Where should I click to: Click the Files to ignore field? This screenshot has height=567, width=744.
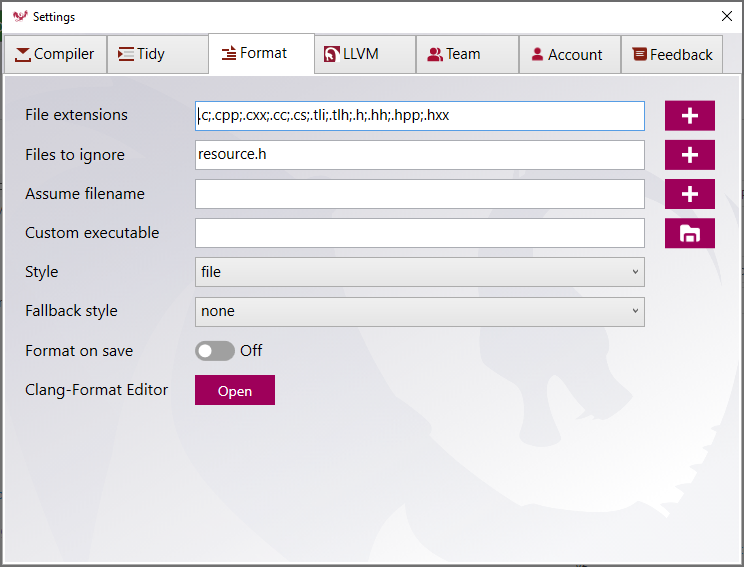419,155
